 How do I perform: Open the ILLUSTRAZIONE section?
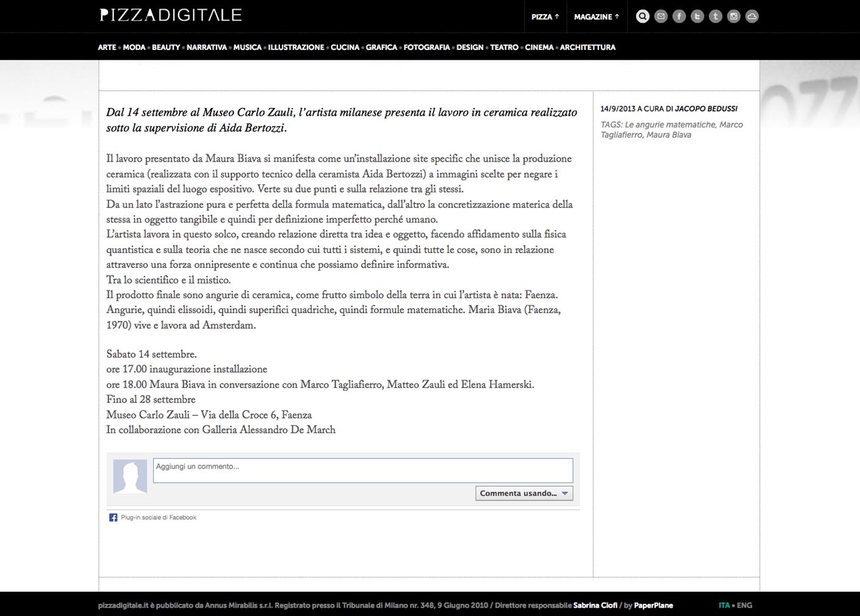click(x=296, y=47)
